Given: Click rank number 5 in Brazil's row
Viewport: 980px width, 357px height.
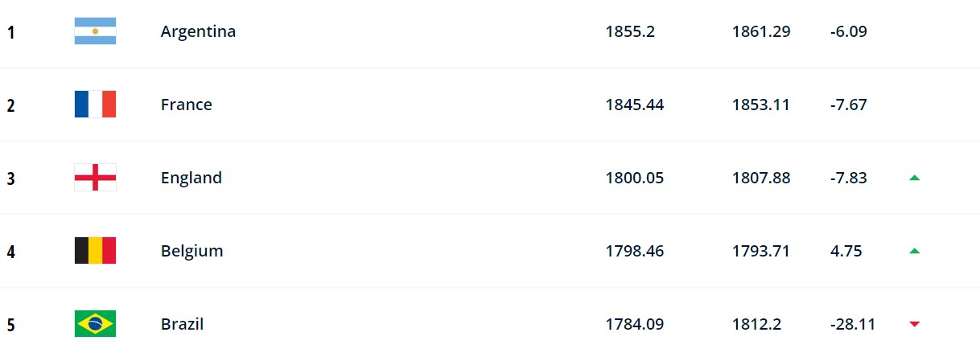Looking at the screenshot, I should pyautogui.click(x=10, y=325).
